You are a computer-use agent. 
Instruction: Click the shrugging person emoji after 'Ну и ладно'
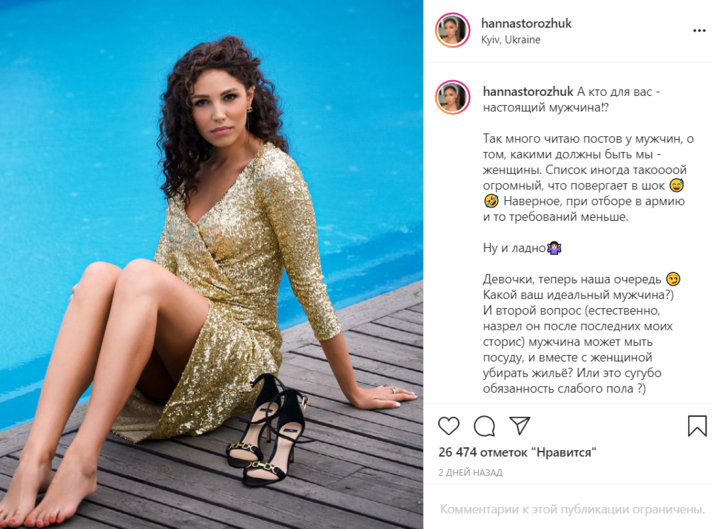(555, 248)
